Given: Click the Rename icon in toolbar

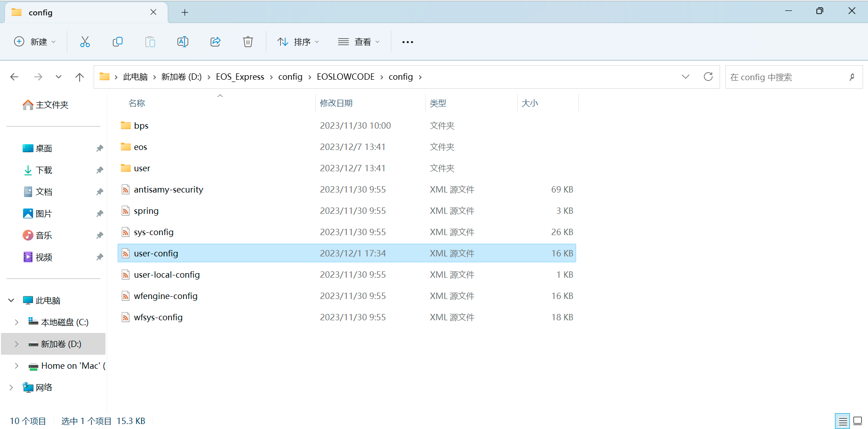Looking at the screenshot, I should [183, 42].
